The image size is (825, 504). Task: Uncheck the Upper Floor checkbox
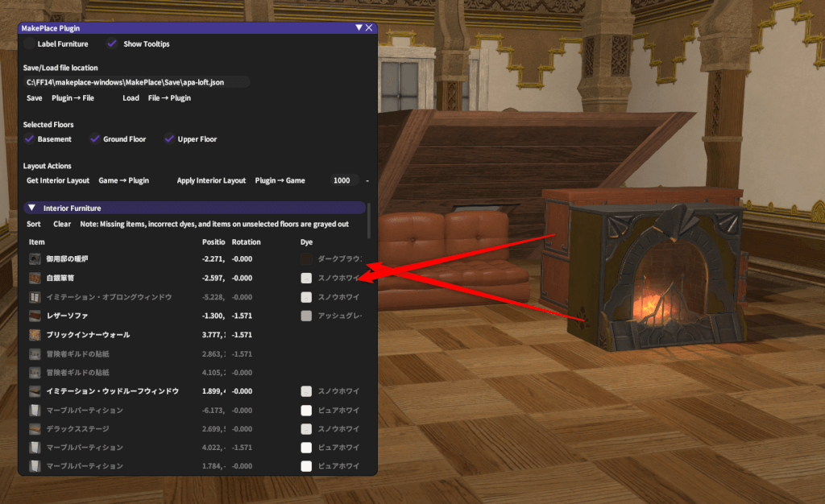point(169,138)
